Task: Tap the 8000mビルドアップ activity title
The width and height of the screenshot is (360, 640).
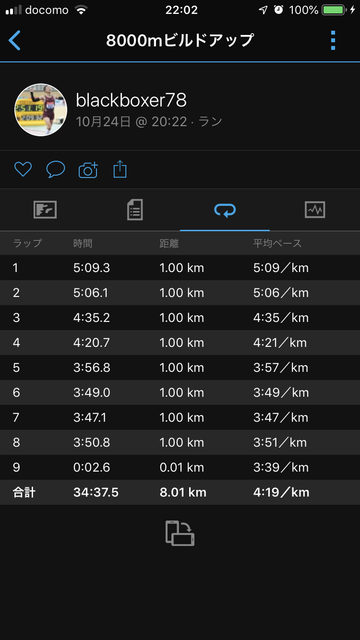Action: (x=180, y=40)
